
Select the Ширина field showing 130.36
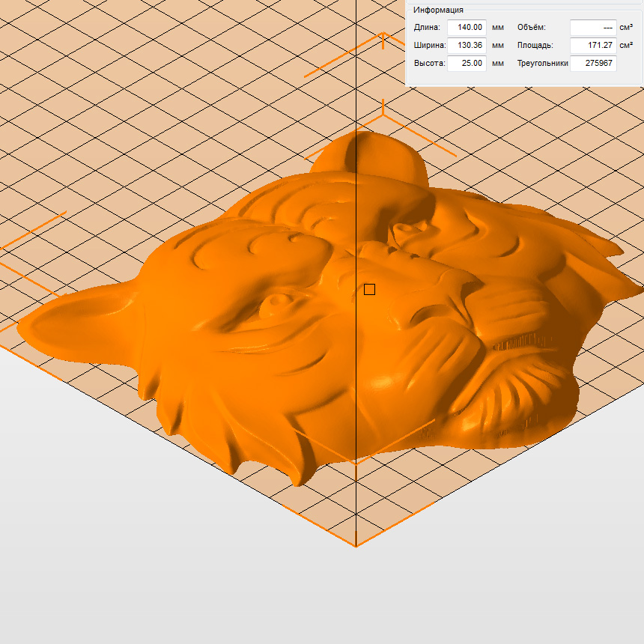coord(467,45)
